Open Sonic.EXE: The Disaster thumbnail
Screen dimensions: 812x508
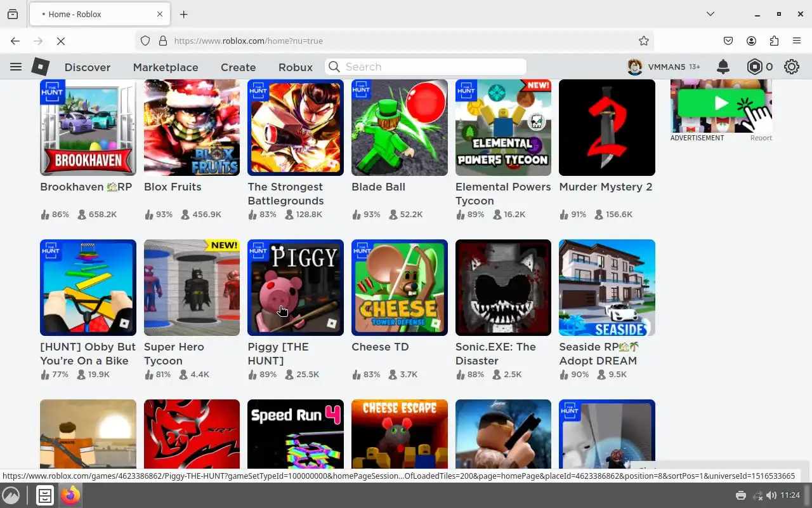click(x=503, y=288)
